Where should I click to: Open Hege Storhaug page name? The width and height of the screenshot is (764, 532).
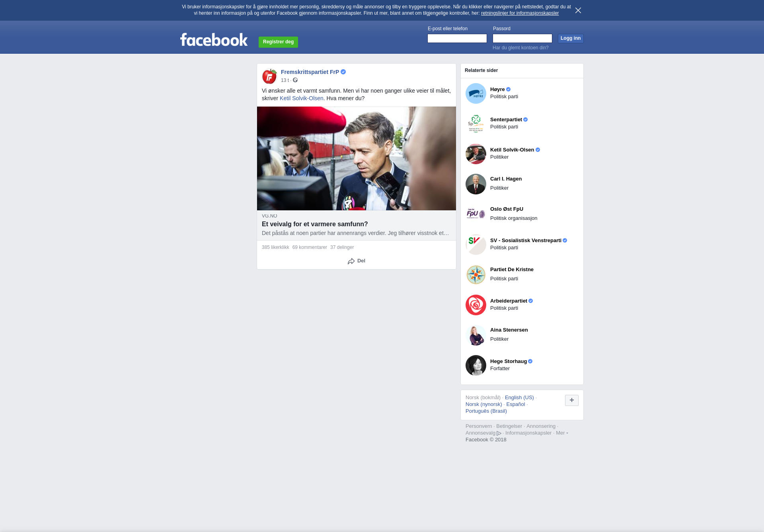[509, 361]
